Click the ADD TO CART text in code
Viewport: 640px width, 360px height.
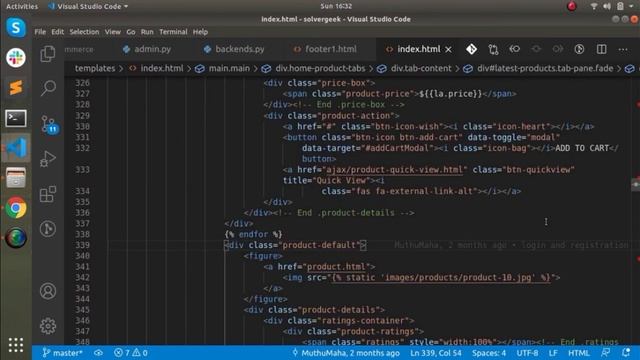[582, 148]
